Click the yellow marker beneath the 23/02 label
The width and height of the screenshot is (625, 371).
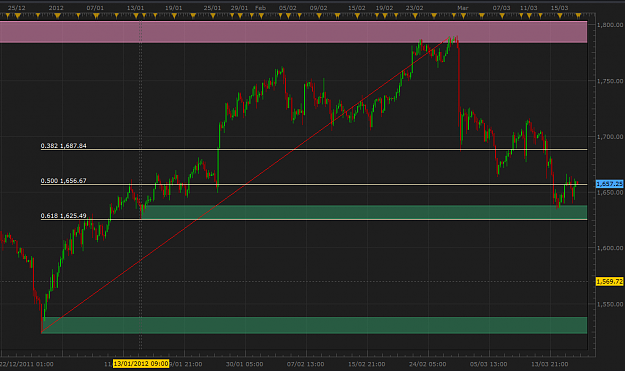[x=415, y=16]
